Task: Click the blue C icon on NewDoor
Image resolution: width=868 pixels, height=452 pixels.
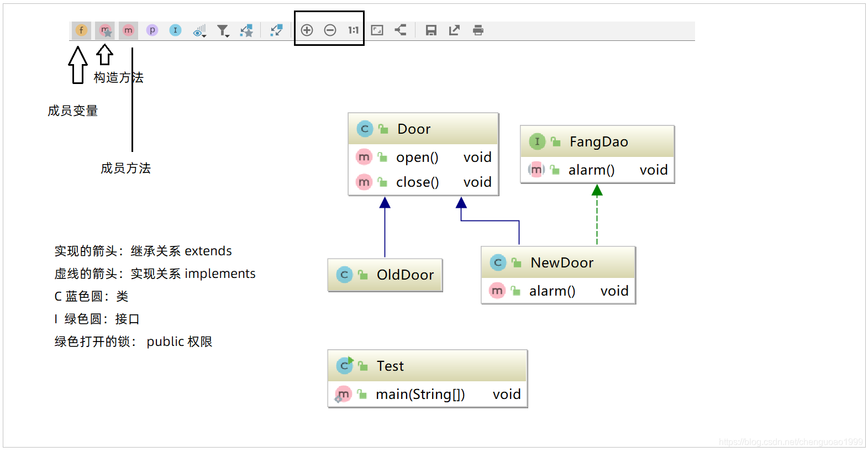Action: [x=498, y=262]
